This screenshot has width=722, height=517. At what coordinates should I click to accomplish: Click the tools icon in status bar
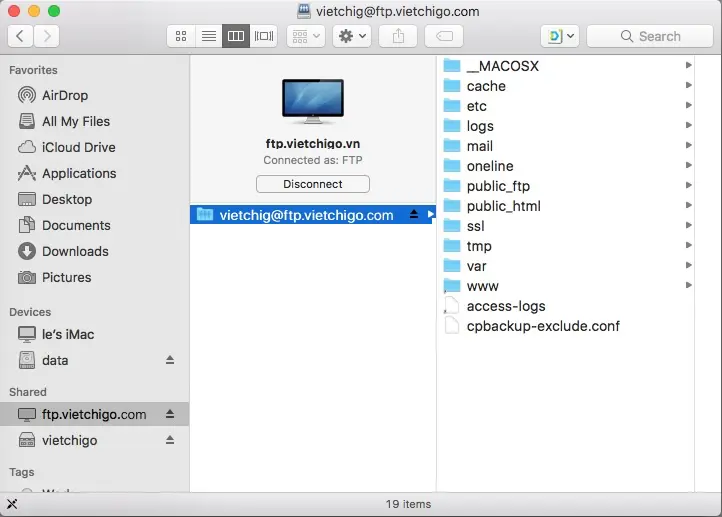tap(12, 504)
